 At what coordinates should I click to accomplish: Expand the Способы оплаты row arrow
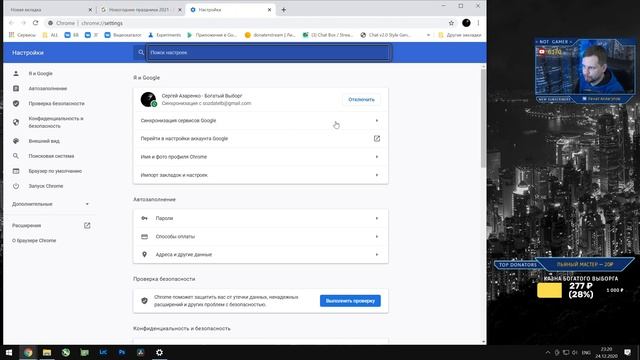pos(377,236)
